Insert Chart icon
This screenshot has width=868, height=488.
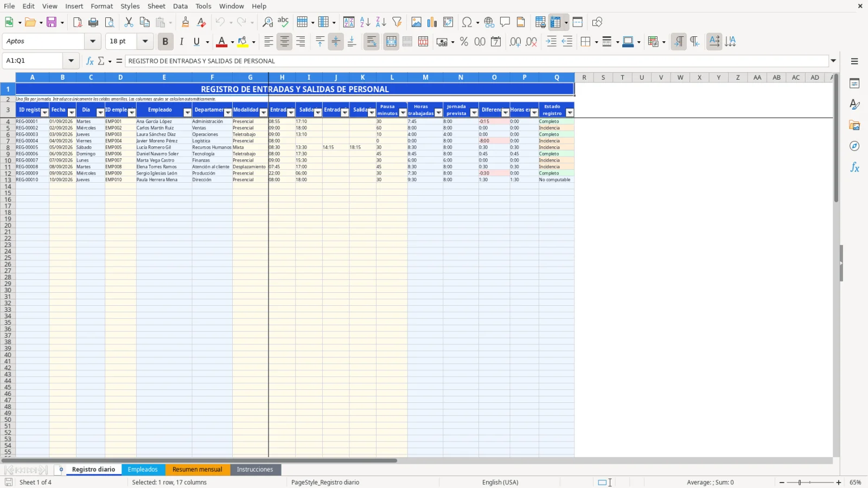pos(432,22)
